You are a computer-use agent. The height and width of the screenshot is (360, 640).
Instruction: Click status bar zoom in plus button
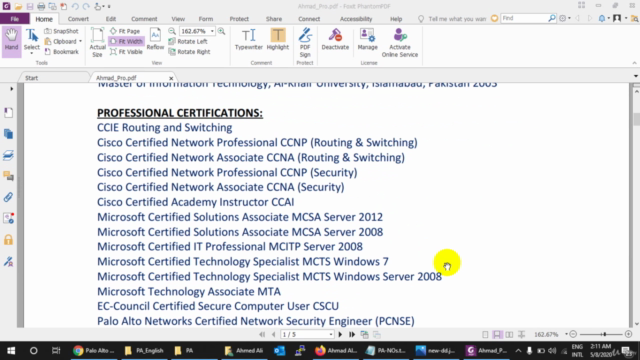pos(629,334)
